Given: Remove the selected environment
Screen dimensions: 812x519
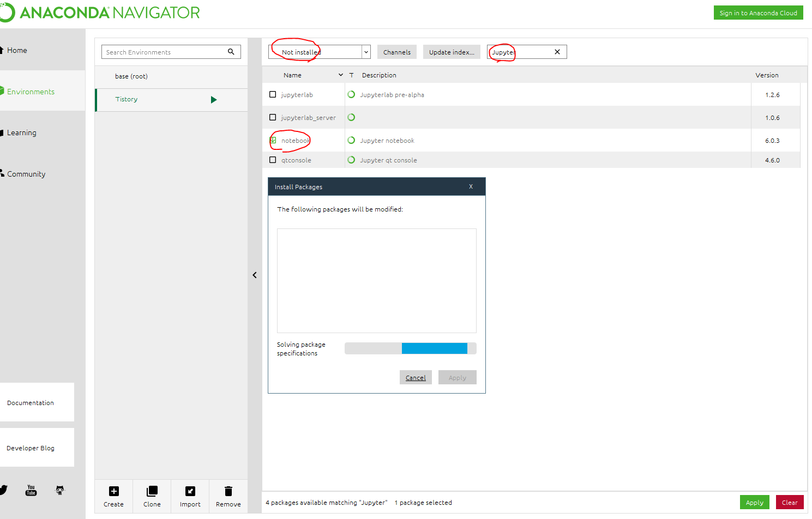Looking at the screenshot, I should click(x=228, y=497).
